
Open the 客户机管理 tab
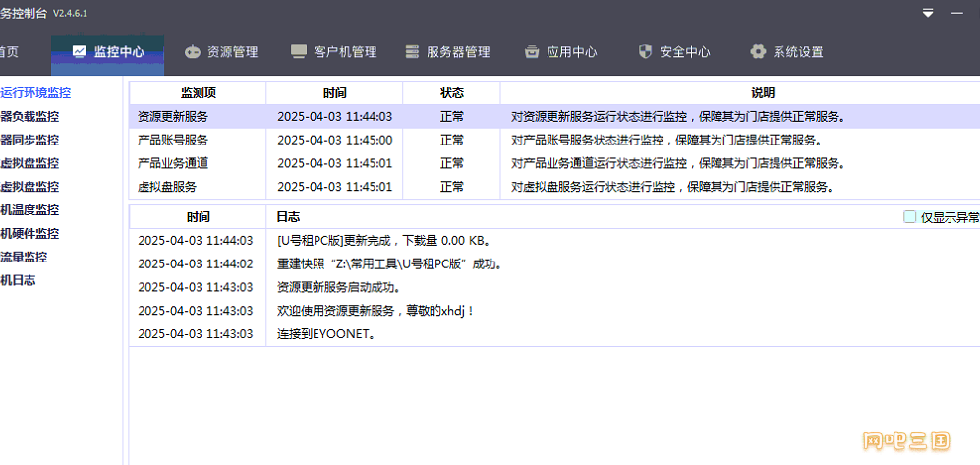pos(334,52)
